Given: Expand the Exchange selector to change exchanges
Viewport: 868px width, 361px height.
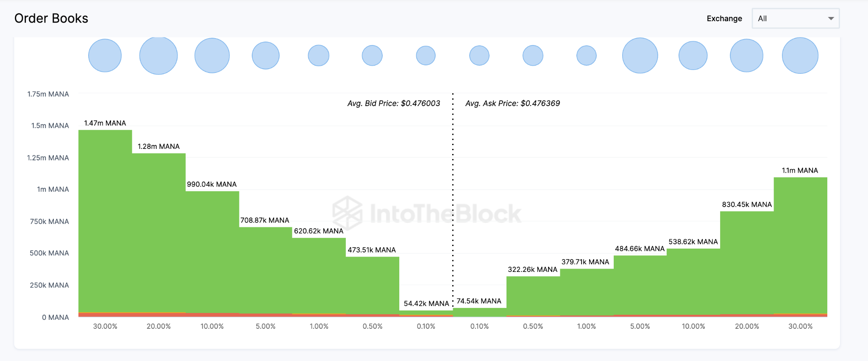Looking at the screenshot, I should (796, 18).
